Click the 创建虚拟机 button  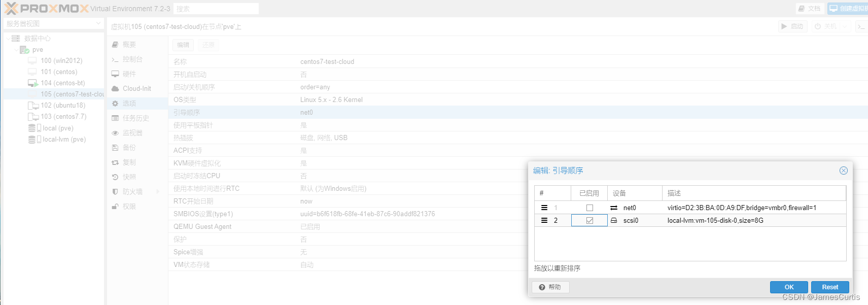tap(848, 9)
